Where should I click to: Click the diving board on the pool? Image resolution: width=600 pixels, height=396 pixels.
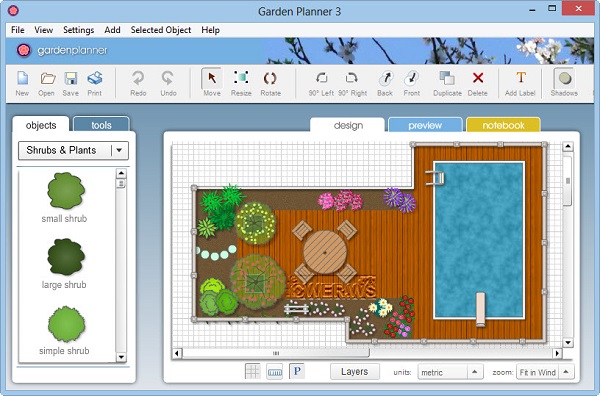480,309
